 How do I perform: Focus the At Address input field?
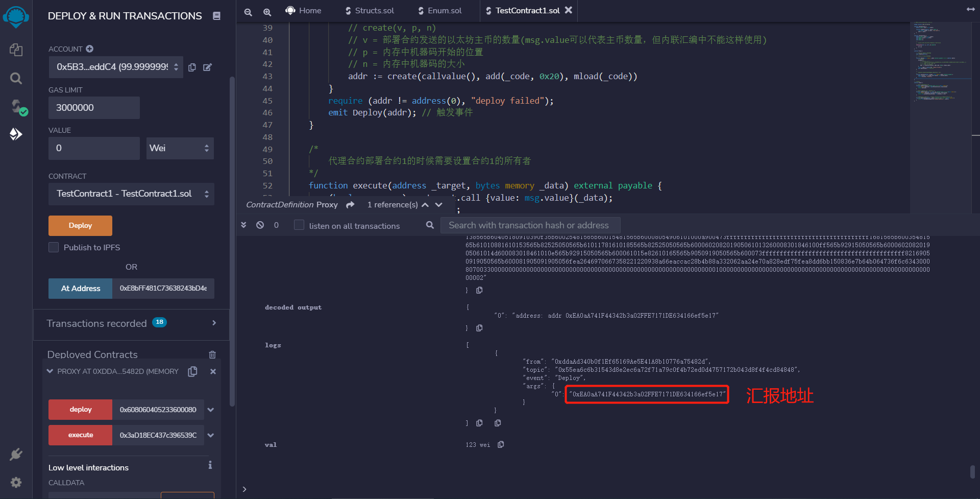[x=163, y=289]
